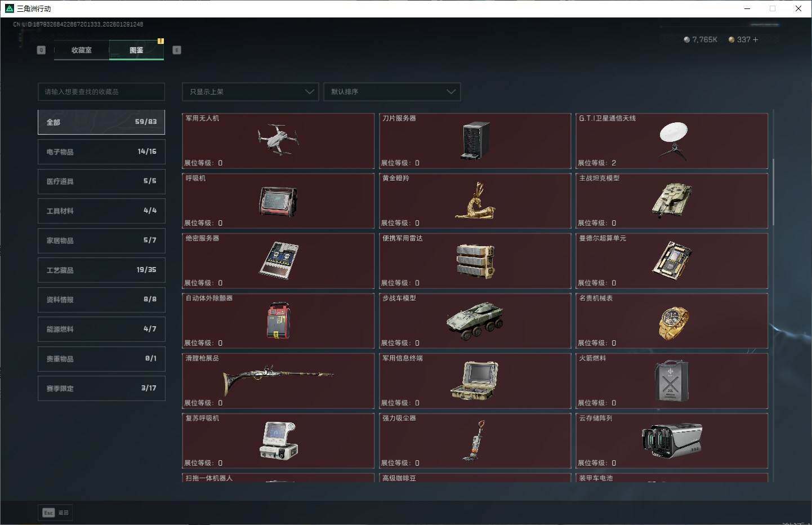The image size is (812, 525).
Task: Open the 只显示上架 filter dropdown
Action: point(251,92)
